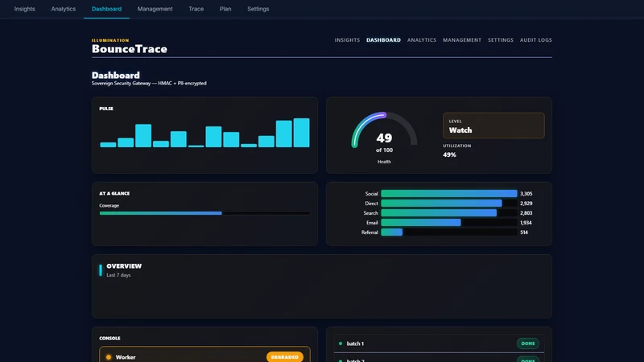
Task: Click the health gauge showing 49
Action: [x=384, y=138]
